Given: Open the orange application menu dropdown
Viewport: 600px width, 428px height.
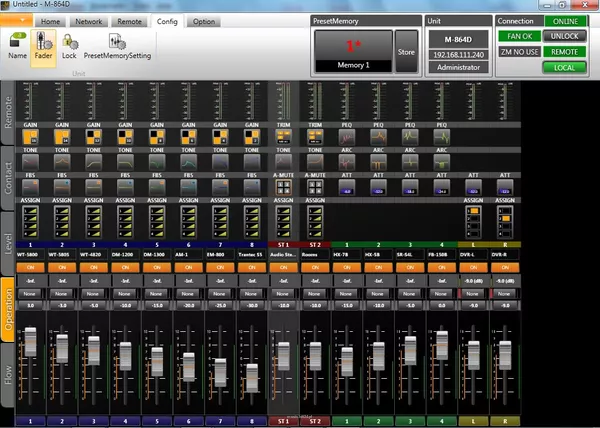Looking at the screenshot, I should click(16, 20).
